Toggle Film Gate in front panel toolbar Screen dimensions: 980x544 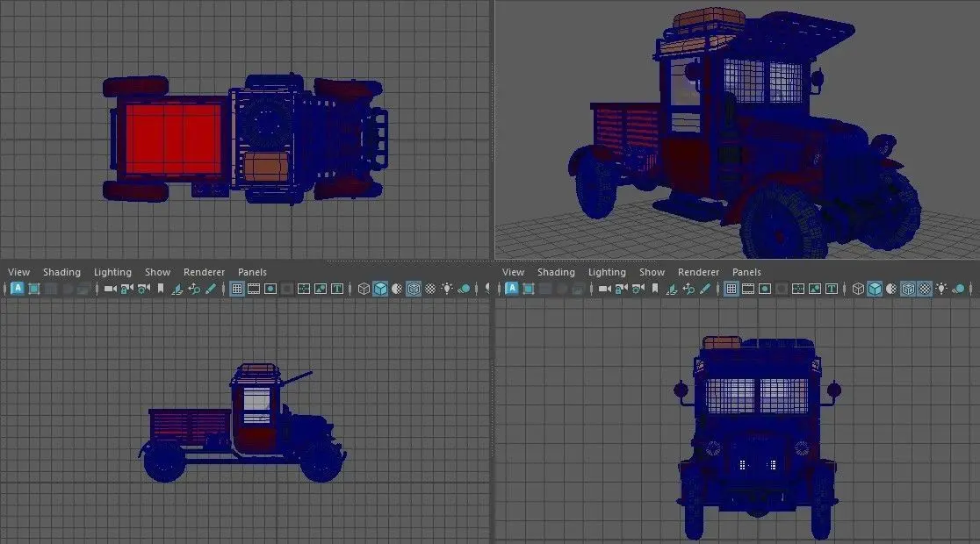click(x=748, y=289)
